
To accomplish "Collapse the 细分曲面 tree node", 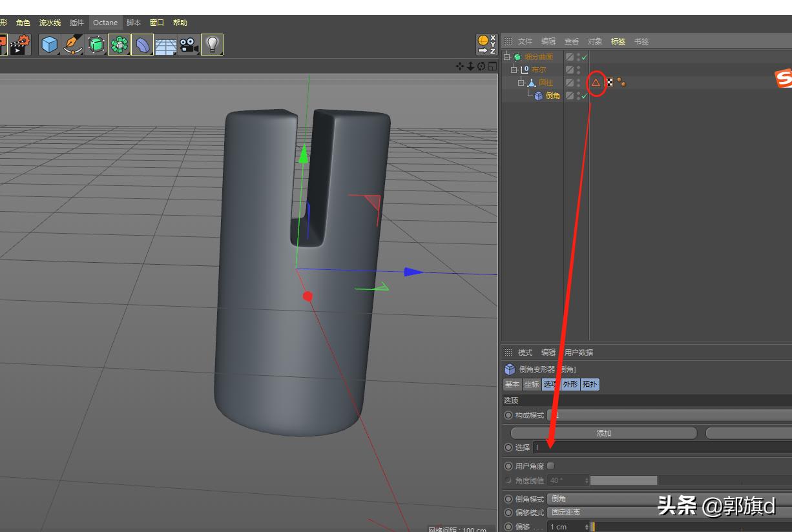I will click(x=507, y=57).
